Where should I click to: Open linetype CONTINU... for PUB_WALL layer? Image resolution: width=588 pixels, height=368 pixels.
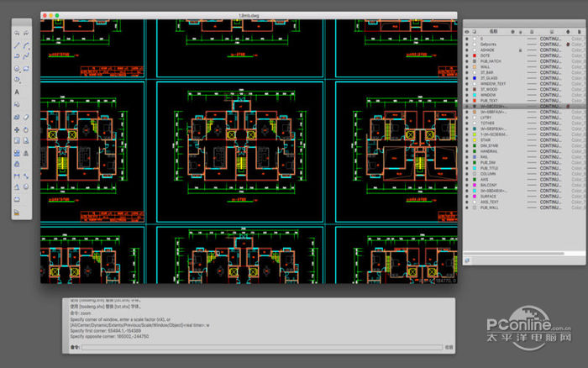550,208
